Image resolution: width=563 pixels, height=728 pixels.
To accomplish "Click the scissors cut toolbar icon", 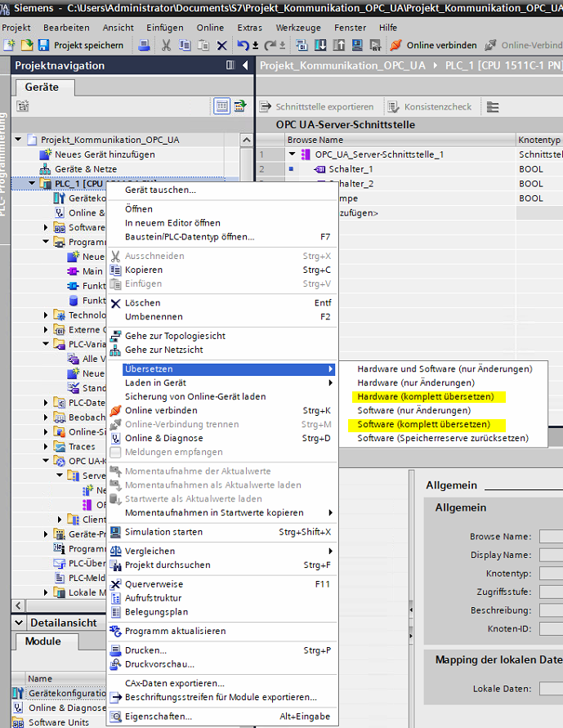I will tap(166, 45).
